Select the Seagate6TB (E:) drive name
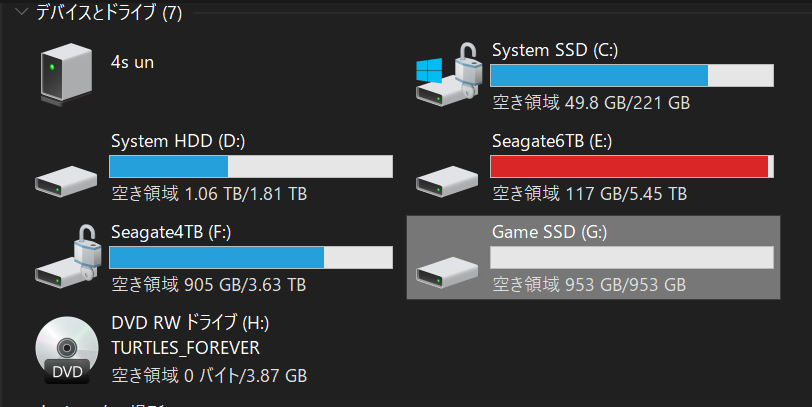 coord(552,141)
